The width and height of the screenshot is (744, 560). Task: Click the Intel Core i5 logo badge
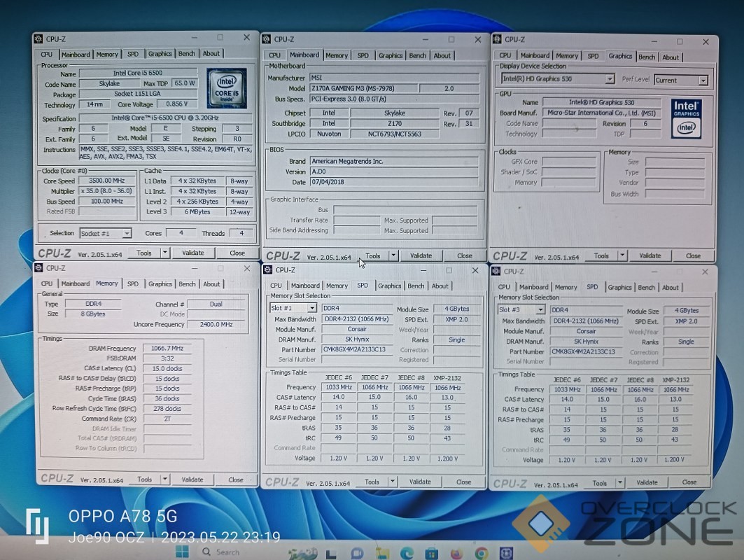pos(226,87)
